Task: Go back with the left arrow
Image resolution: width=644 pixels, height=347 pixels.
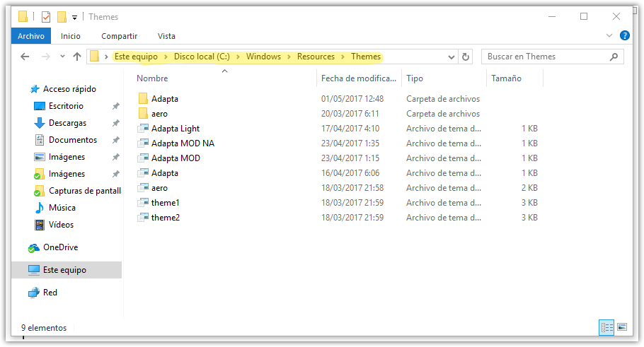Action: pyautogui.click(x=25, y=57)
